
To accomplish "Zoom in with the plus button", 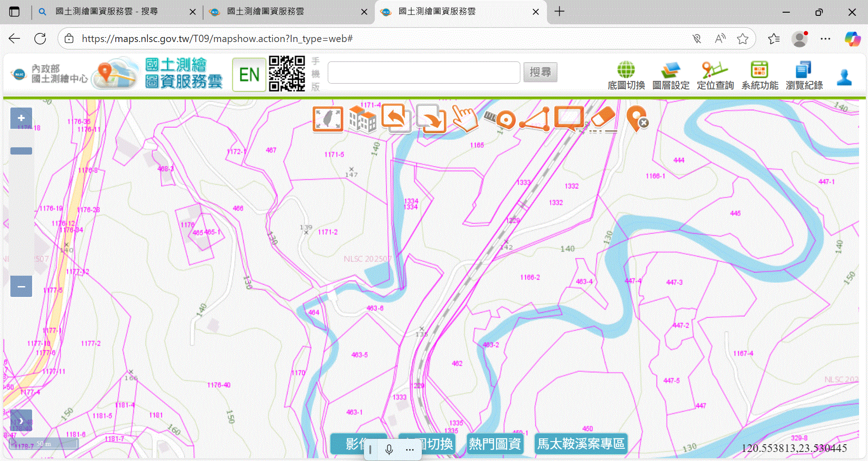I will [x=21, y=118].
